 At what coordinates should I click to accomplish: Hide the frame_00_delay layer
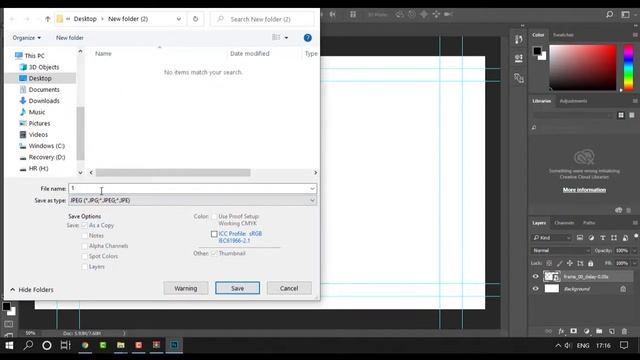[536, 277]
